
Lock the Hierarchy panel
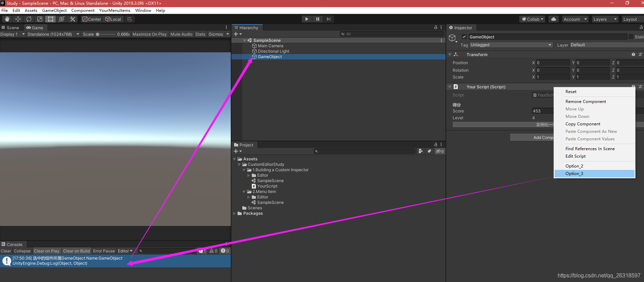[436, 27]
